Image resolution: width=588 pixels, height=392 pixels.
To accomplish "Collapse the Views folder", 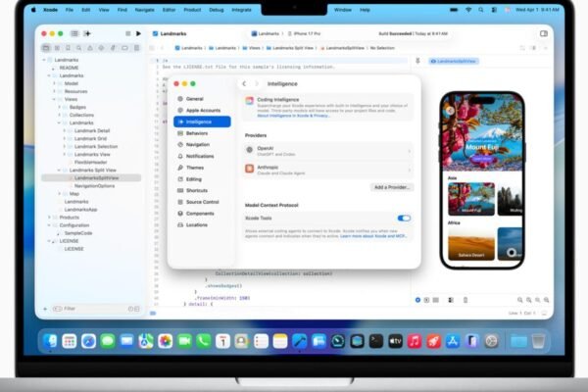I will point(54,99).
